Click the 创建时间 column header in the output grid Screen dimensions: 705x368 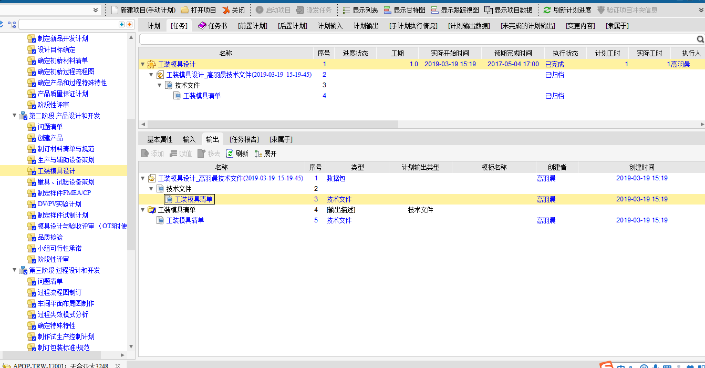[642, 167]
